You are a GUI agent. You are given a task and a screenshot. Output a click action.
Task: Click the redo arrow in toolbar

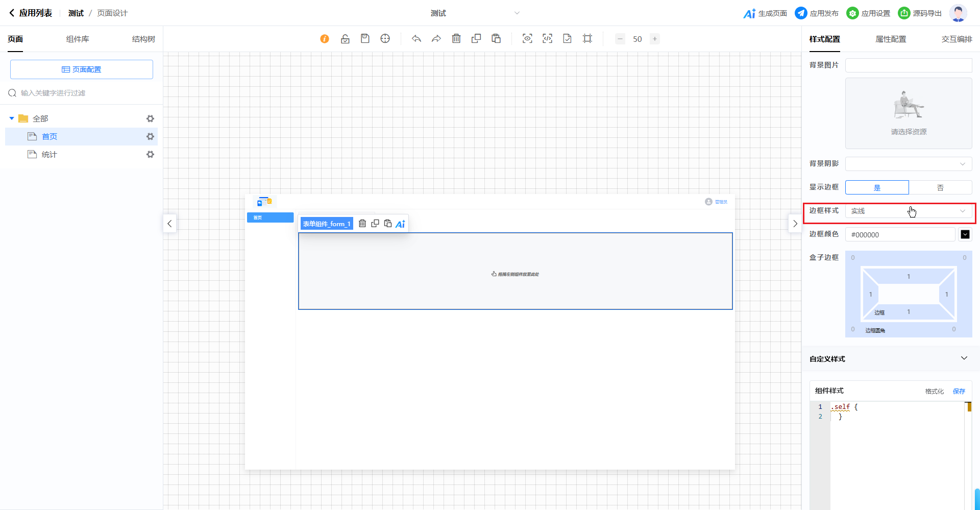[x=436, y=39]
